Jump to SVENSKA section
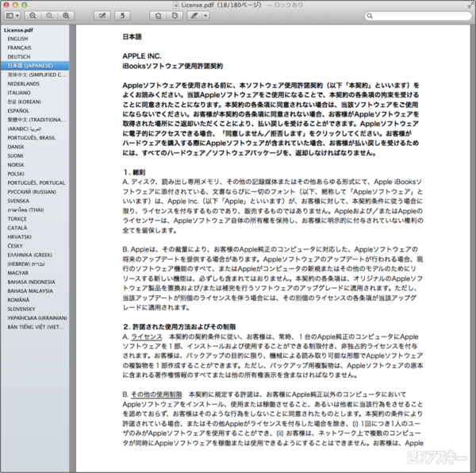The image size is (476, 473). tap(18, 201)
